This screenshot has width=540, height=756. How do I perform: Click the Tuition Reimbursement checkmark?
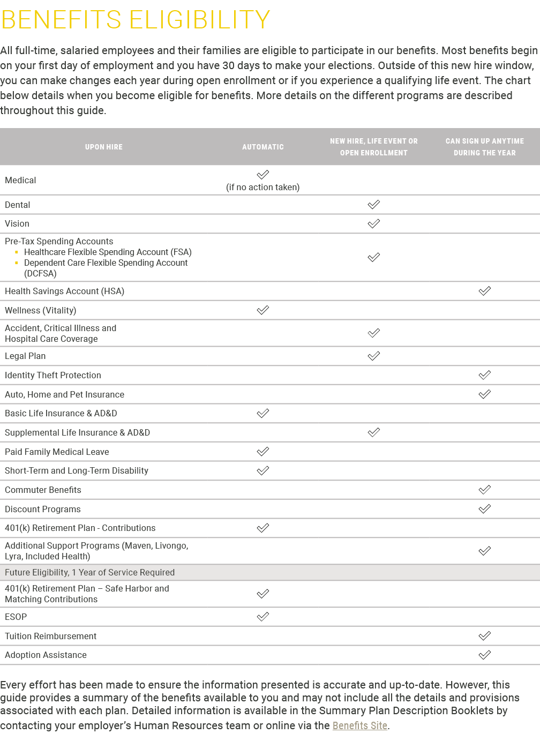(x=484, y=636)
